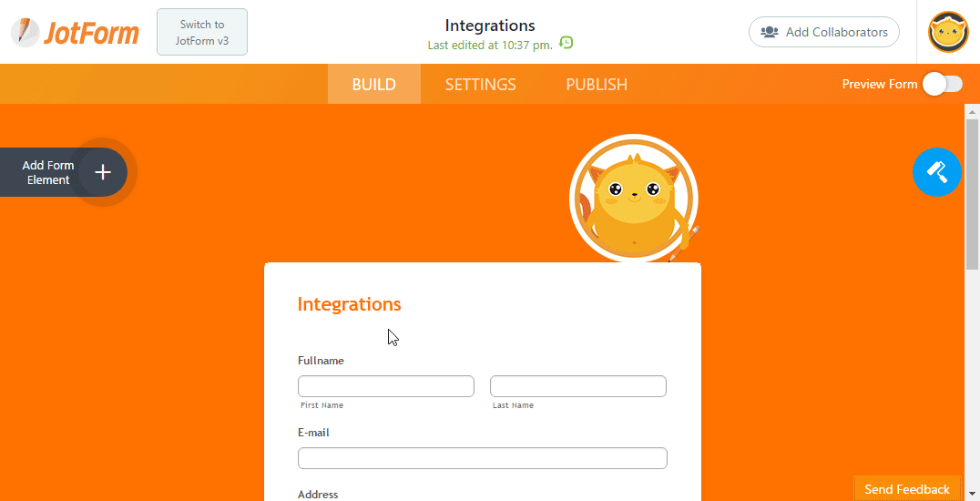Open the SETTINGS tab

click(480, 84)
